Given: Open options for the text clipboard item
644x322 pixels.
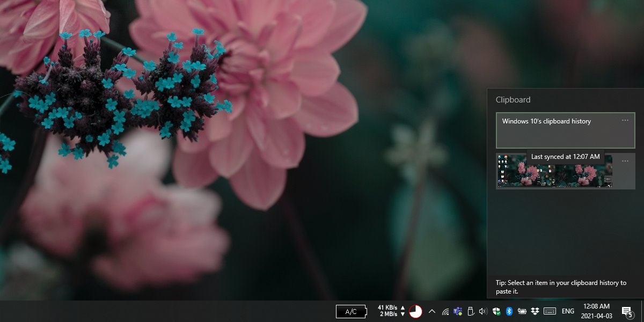Looking at the screenshot, I should click(x=625, y=121).
